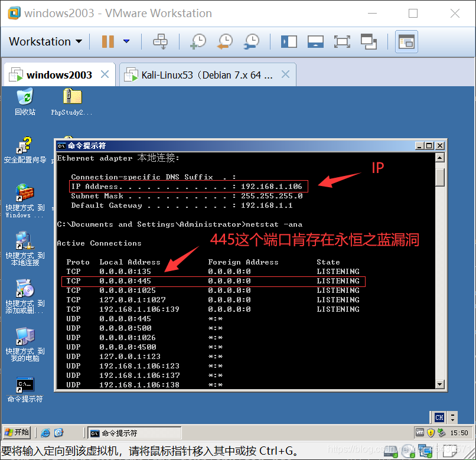Revert to the previous snapshot
476x460 pixels.
pos(225,41)
